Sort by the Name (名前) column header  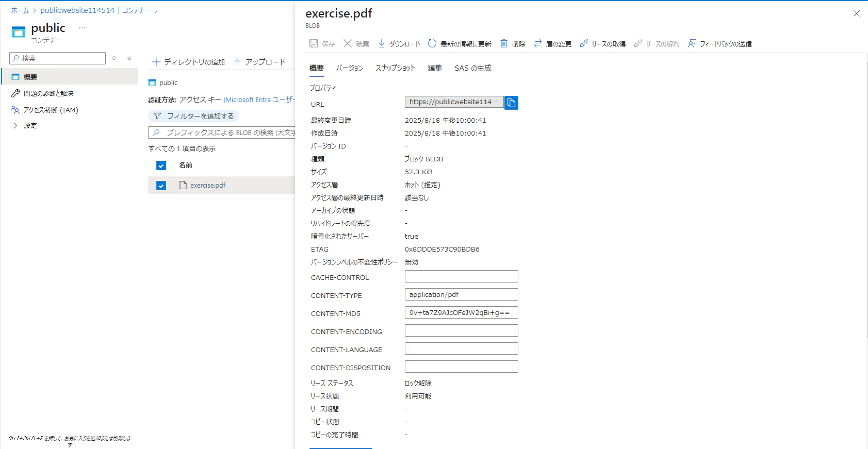point(186,165)
